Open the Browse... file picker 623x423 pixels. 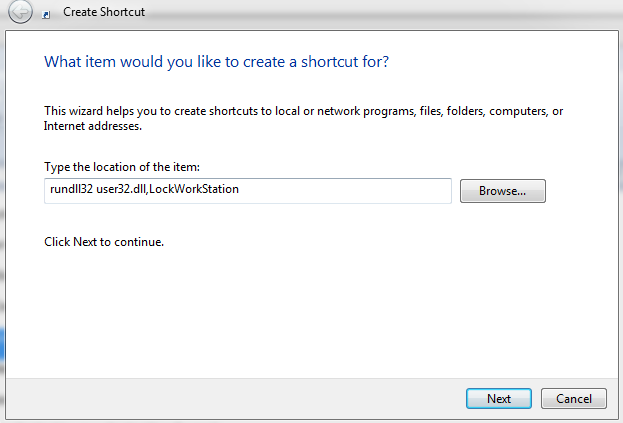[503, 191]
